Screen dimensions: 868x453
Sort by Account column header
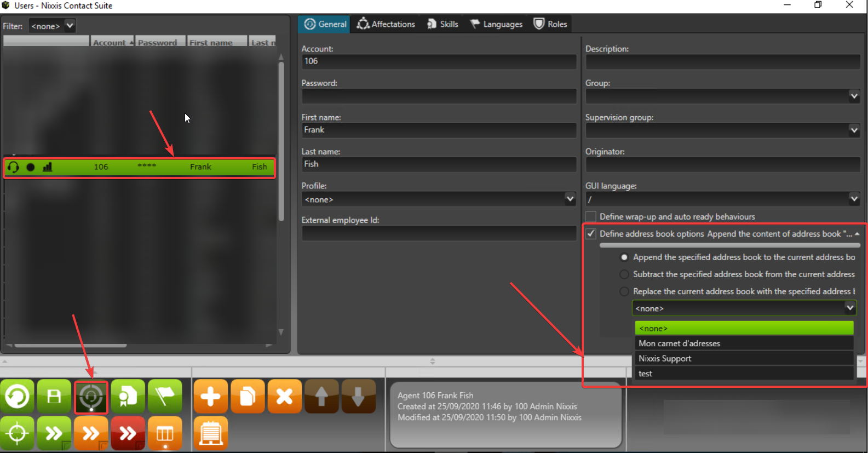(112, 42)
